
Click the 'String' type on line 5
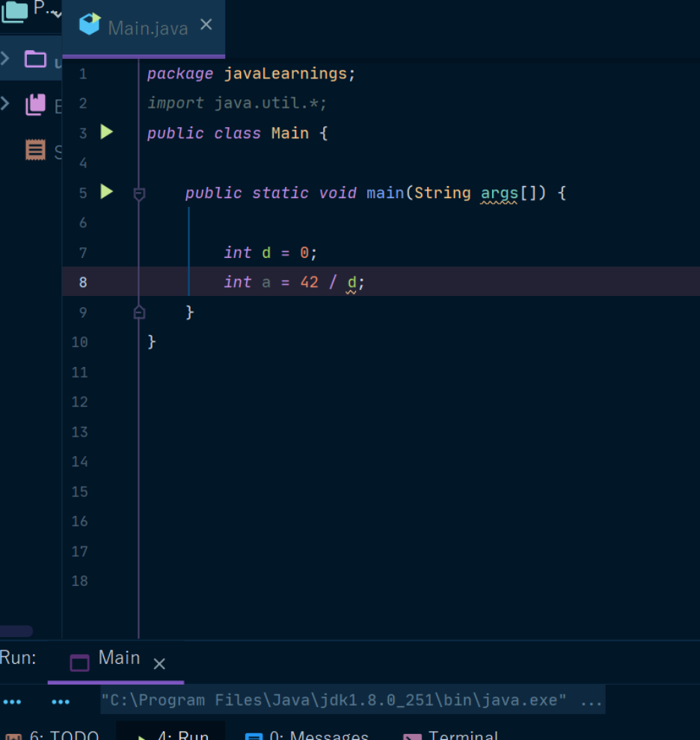point(442,193)
